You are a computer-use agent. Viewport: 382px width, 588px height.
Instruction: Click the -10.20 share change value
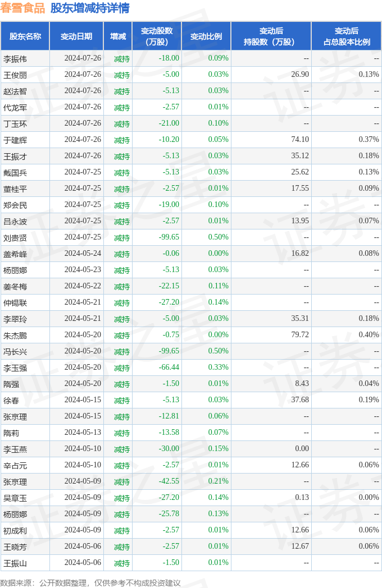pos(169,140)
